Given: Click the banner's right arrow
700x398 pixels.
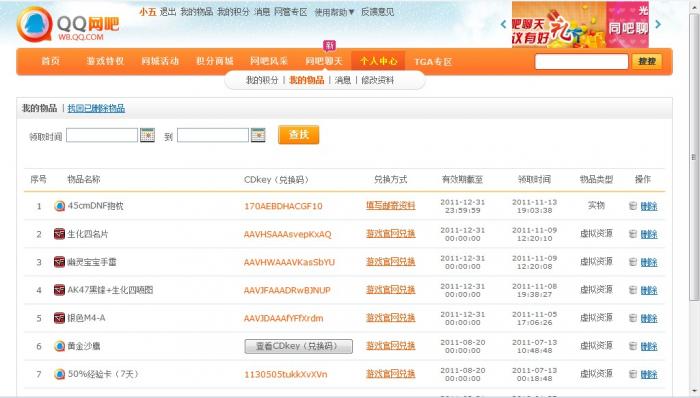Looking at the screenshot, I should (x=658, y=24).
